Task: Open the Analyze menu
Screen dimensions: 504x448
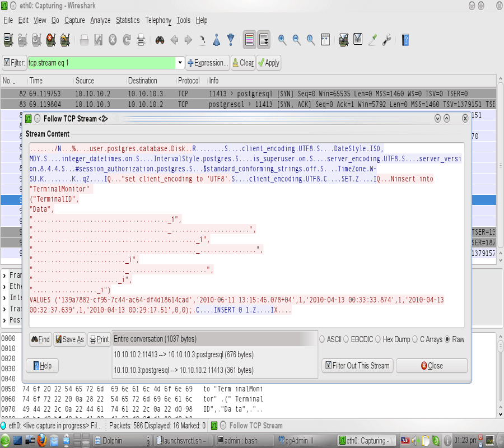Action: pos(100,20)
